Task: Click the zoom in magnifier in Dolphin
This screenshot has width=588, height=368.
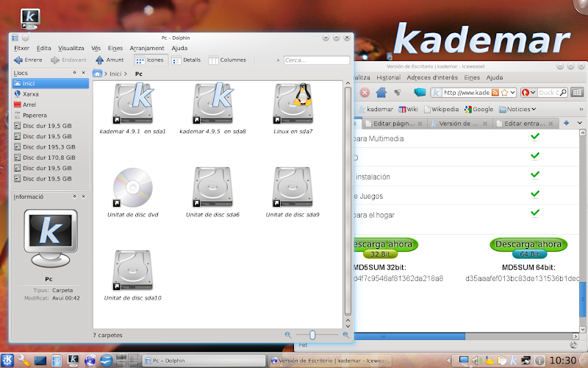Action: 345,335
